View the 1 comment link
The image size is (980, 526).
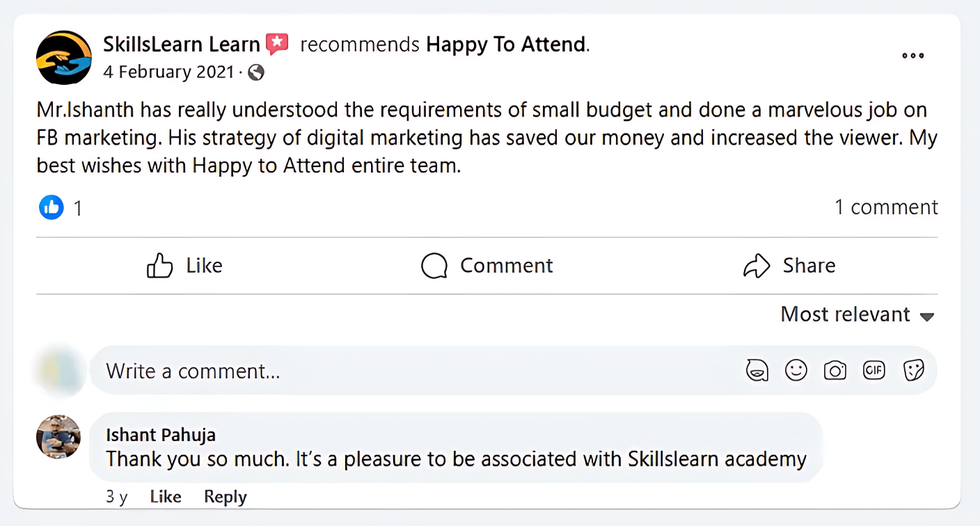886,207
